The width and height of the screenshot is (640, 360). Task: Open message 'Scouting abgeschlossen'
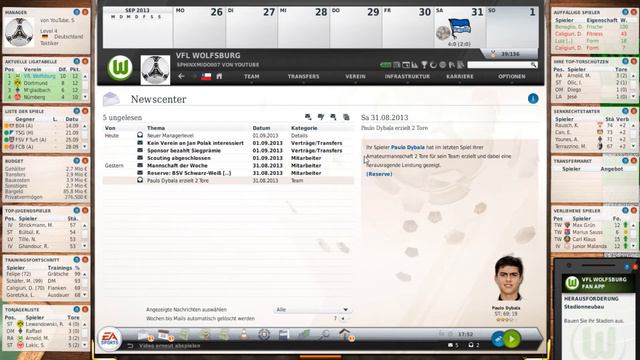tap(179, 158)
